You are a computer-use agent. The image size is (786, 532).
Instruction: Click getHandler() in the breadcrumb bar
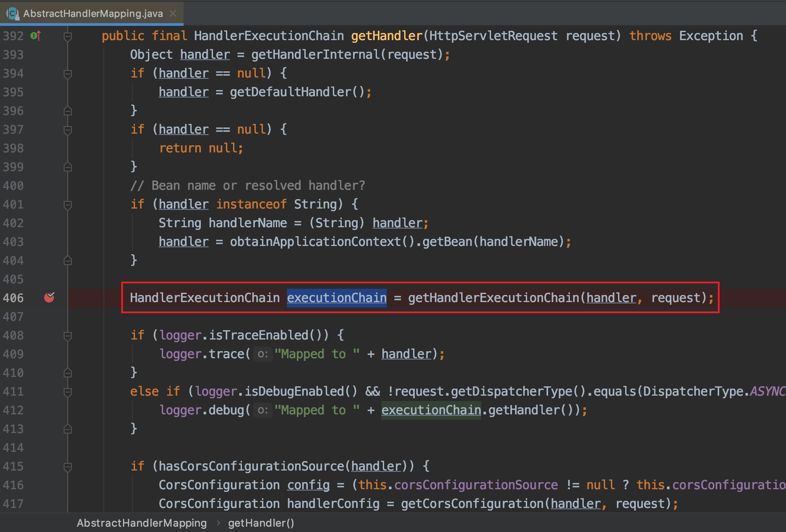pos(261,523)
